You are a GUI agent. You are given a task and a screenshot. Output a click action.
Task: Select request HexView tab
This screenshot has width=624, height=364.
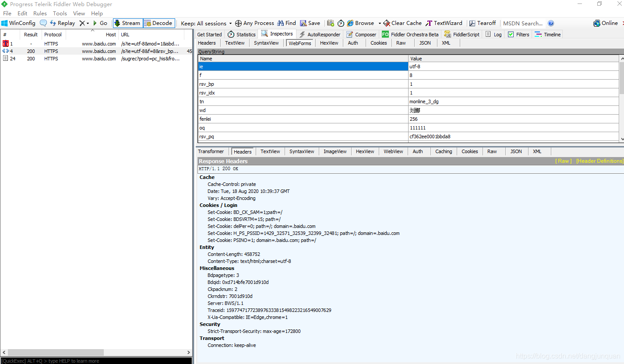329,43
